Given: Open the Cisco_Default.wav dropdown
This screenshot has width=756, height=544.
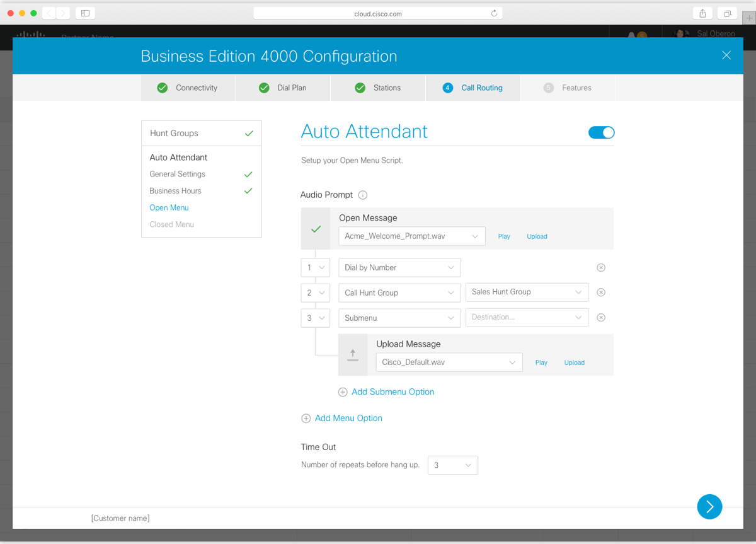Looking at the screenshot, I should 449,362.
